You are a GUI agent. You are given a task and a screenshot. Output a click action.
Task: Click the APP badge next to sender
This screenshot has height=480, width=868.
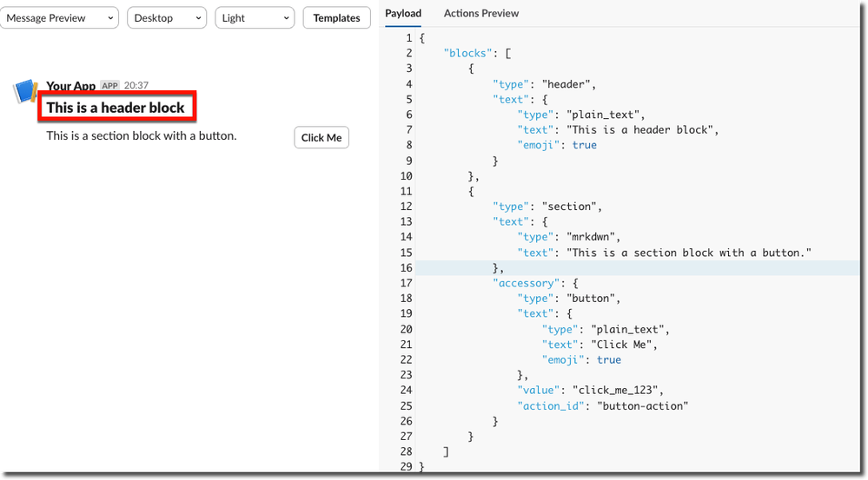tap(109, 86)
